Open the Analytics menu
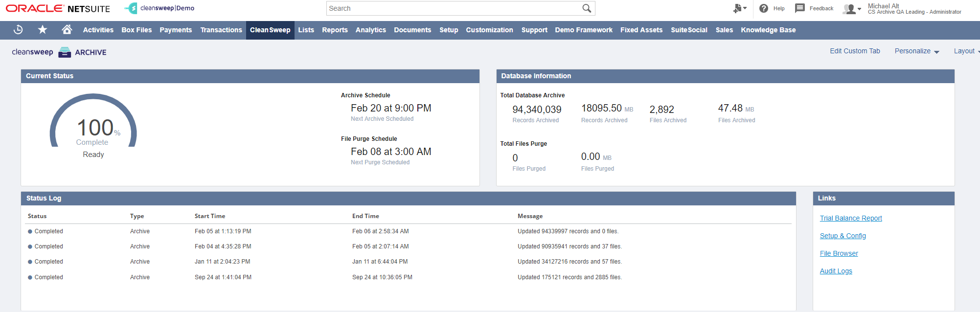This screenshot has width=980, height=312. pos(371,30)
